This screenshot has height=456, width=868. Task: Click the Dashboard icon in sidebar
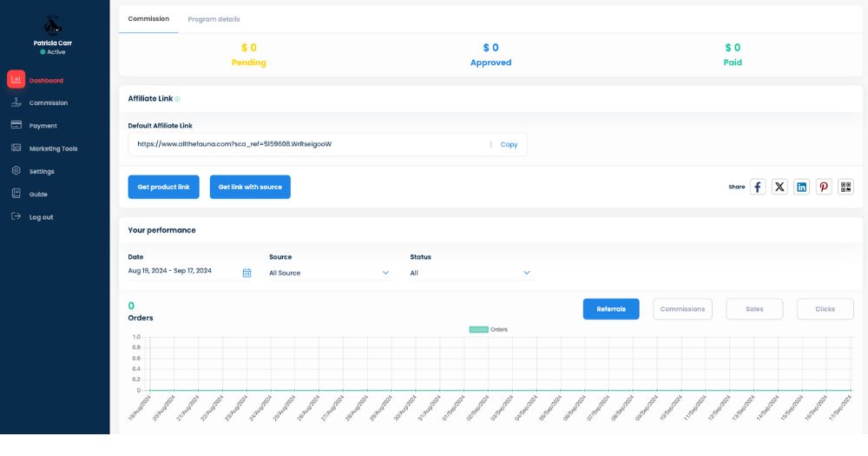click(x=16, y=80)
